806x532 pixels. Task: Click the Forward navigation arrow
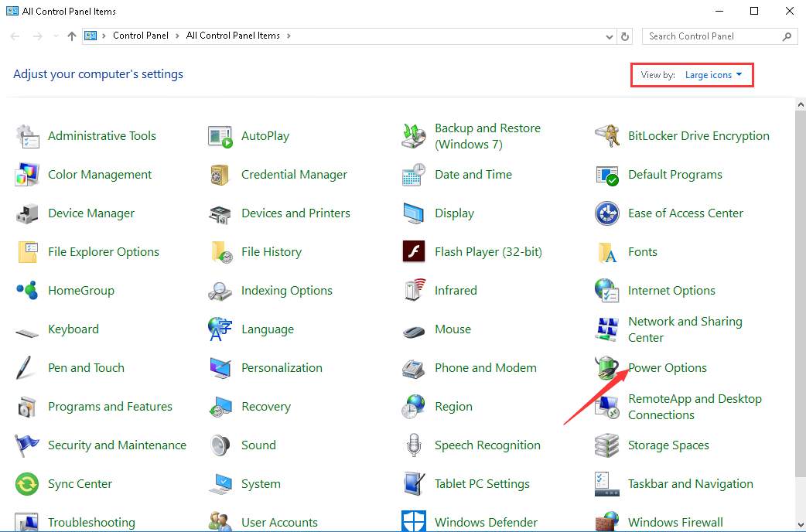point(38,36)
